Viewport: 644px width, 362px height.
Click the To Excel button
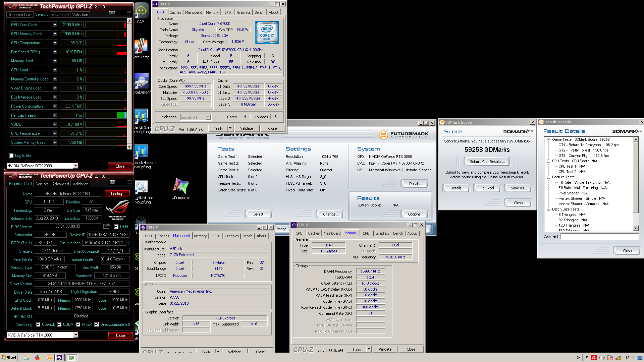pos(487,188)
